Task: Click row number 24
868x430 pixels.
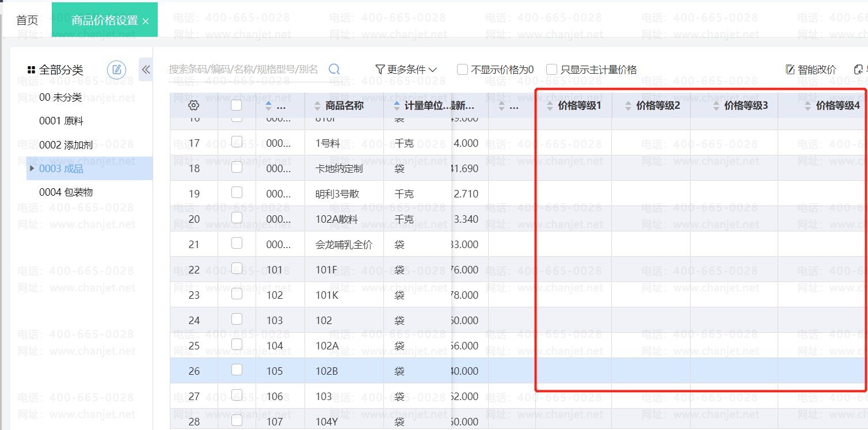Action: 194,321
